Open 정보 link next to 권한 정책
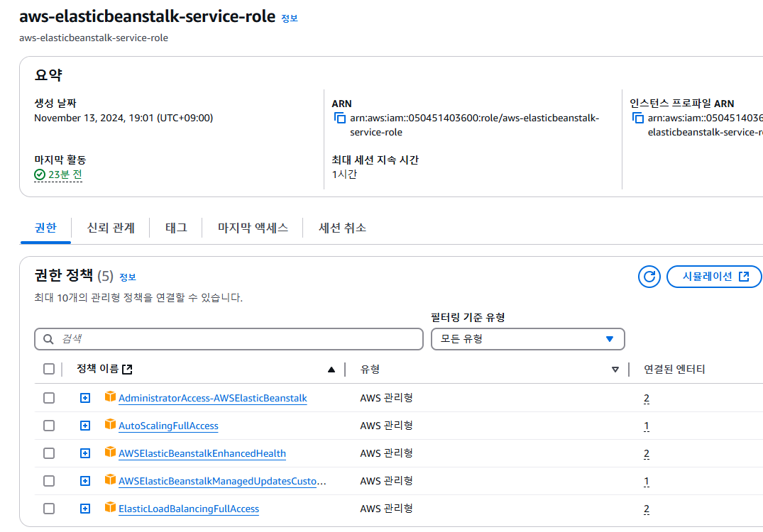763x532 pixels. [128, 277]
